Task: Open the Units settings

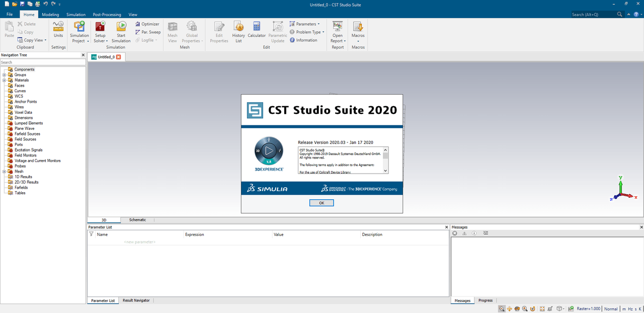Action: pyautogui.click(x=58, y=30)
